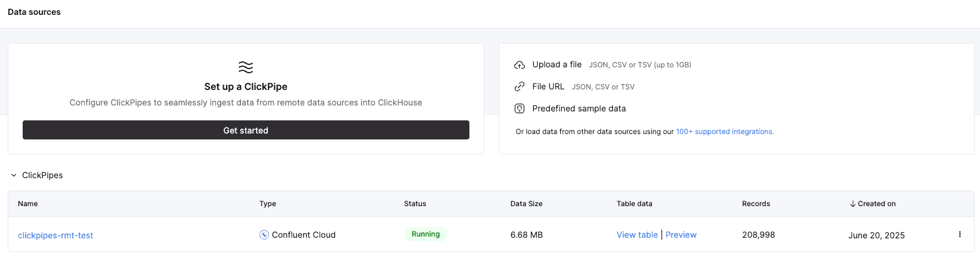The width and height of the screenshot is (980, 261).
Task: Click the View table link
Action: point(637,235)
